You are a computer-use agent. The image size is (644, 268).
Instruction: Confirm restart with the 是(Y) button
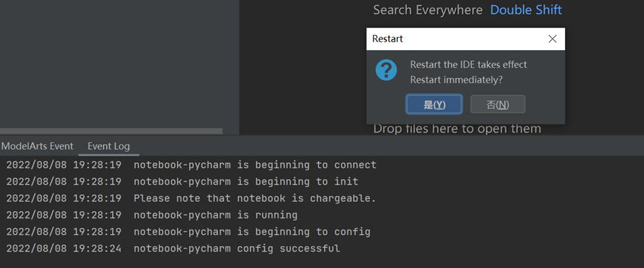[x=434, y=104]
